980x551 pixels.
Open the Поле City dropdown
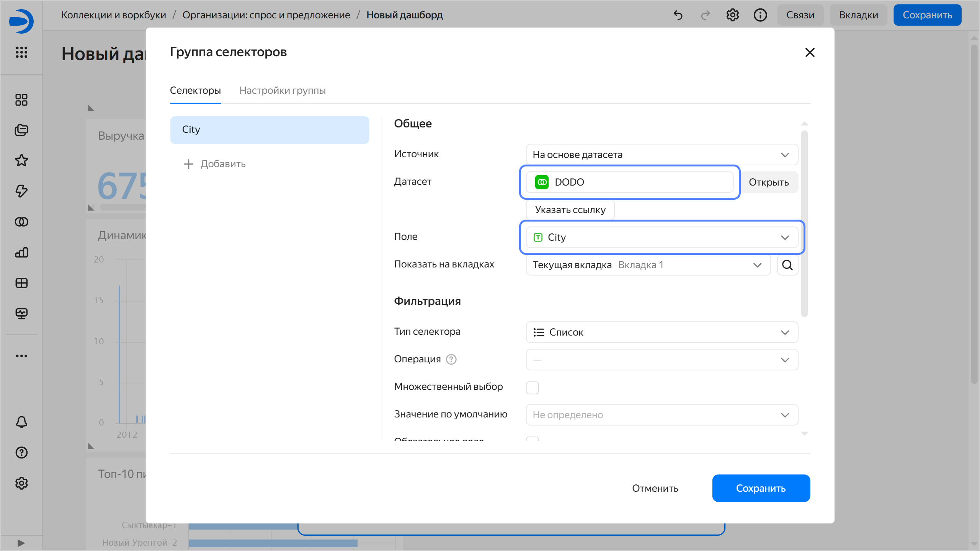coord(661,237)
